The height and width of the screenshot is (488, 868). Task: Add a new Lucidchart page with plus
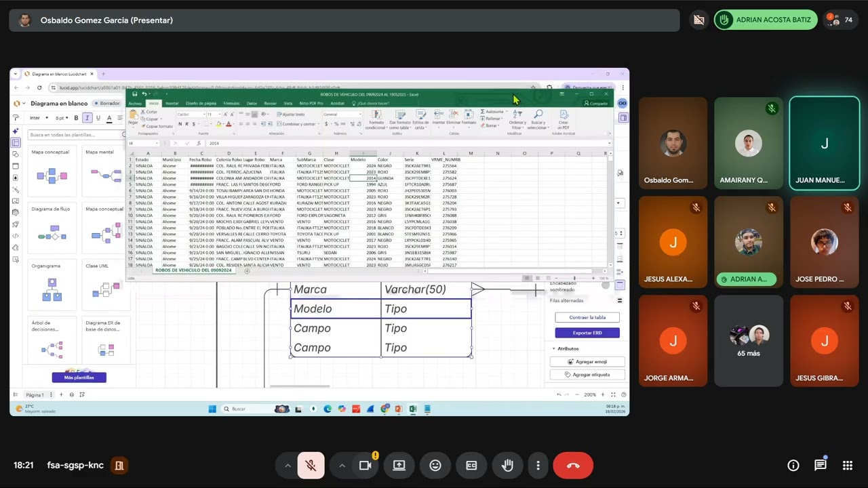coord(61,394)
